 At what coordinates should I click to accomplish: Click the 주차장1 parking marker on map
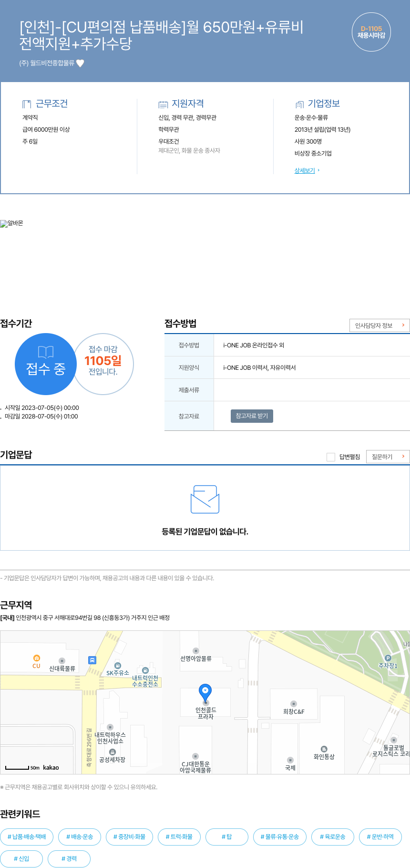coord(388,658)
